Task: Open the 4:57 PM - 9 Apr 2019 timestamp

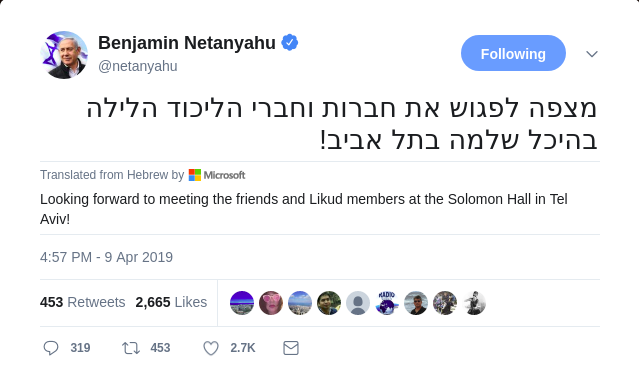Action: pyautogui.click(x=106, y=257)
